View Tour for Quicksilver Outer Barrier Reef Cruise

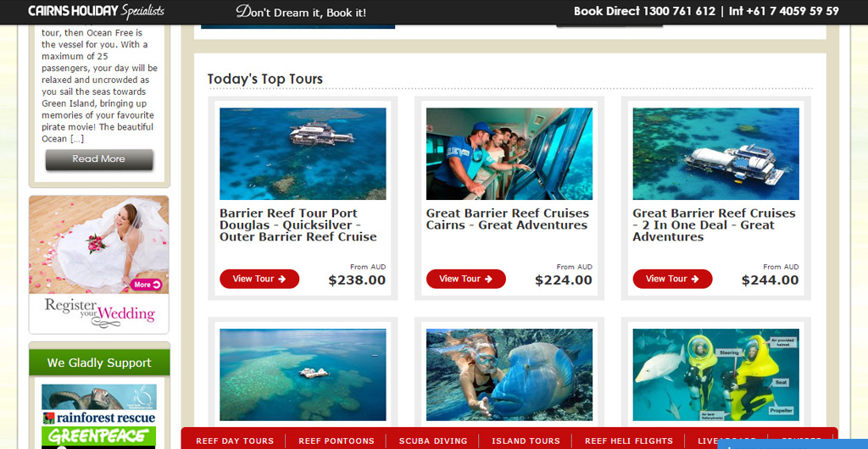tap(259, 279)
